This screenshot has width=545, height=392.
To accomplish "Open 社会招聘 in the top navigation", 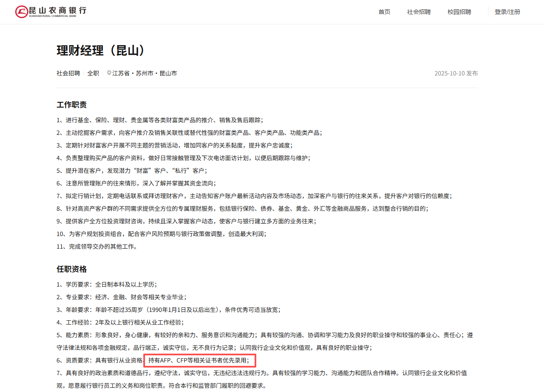I will click(x=419, y=12).
